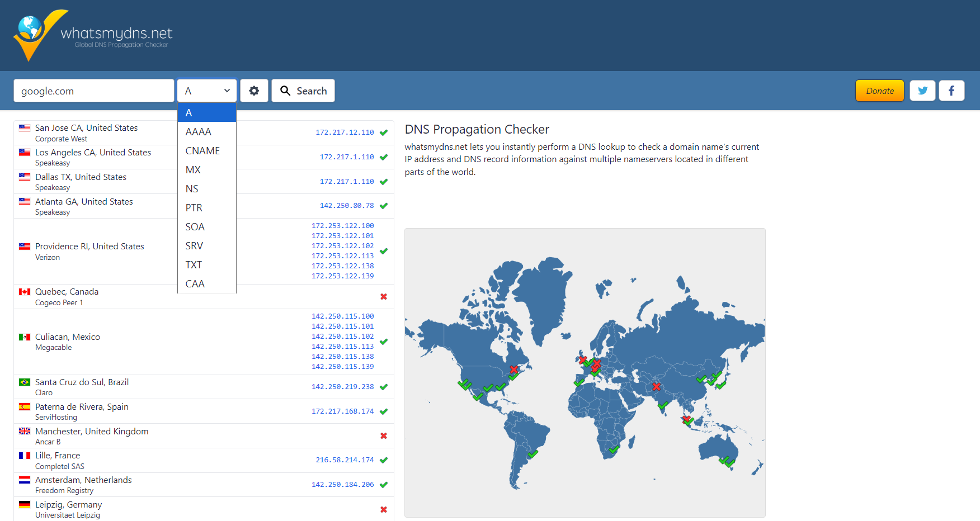Click the whatsmydns.net logo
The width and height of the screenshot is (980, 521).
coord(93,35)
